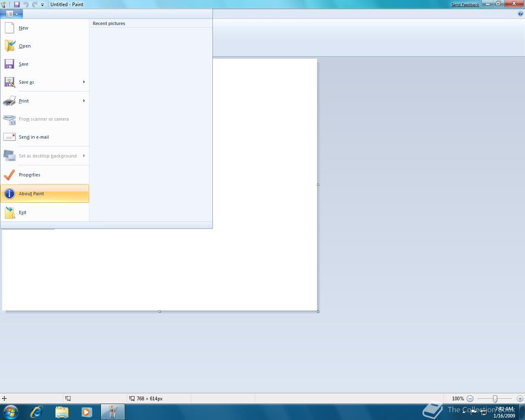Click the canvas right-edge resize handle

[318, 185]
